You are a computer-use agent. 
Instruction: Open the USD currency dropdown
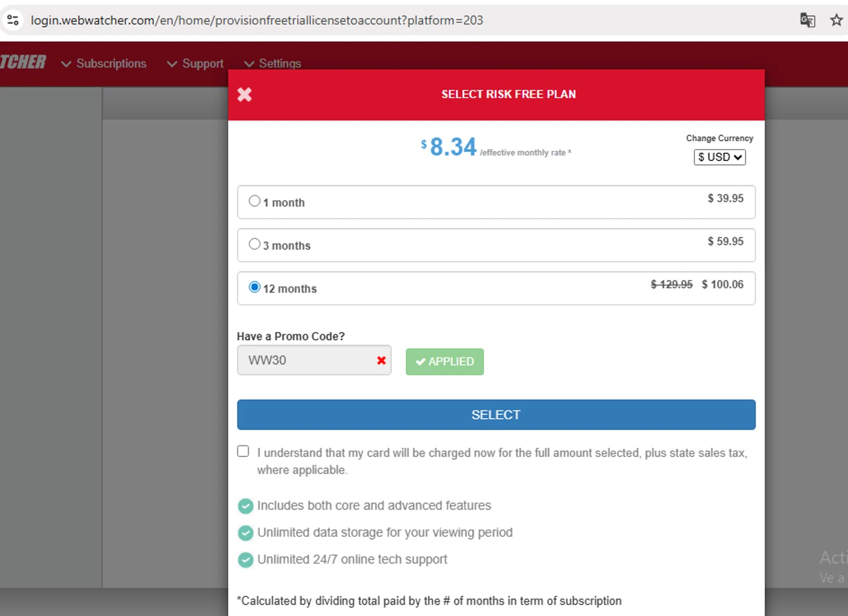[x=720, y=157]
